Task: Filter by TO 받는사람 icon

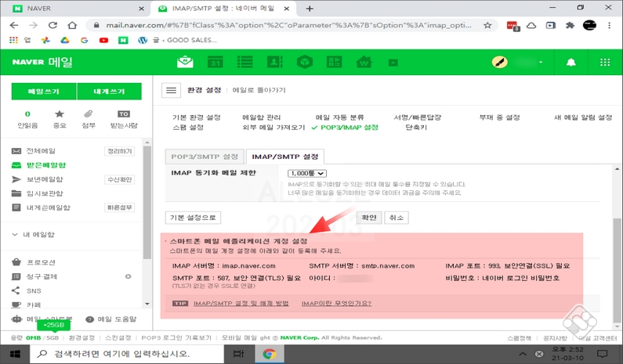Action: [x=124, y=119]
